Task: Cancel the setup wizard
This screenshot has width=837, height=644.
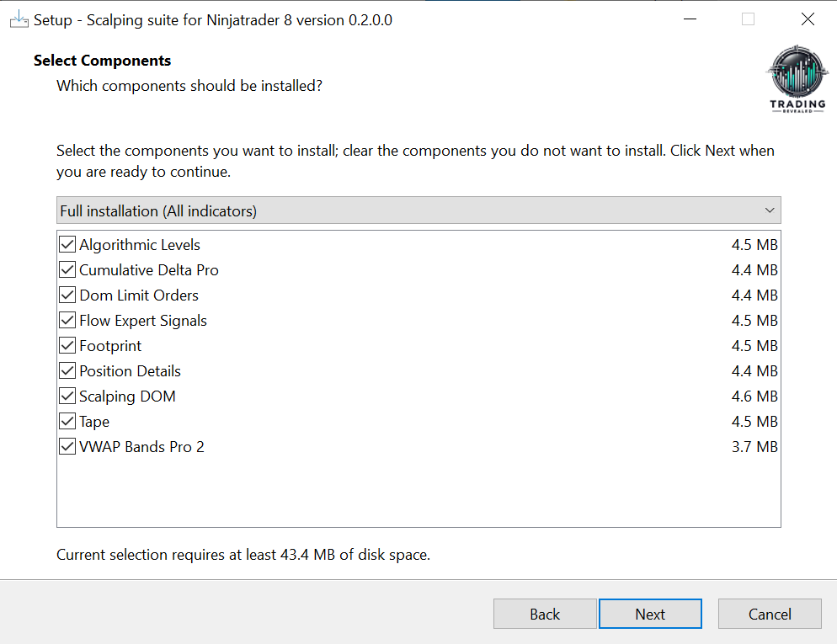Action: pyautogui.click(x=770, y=614)
